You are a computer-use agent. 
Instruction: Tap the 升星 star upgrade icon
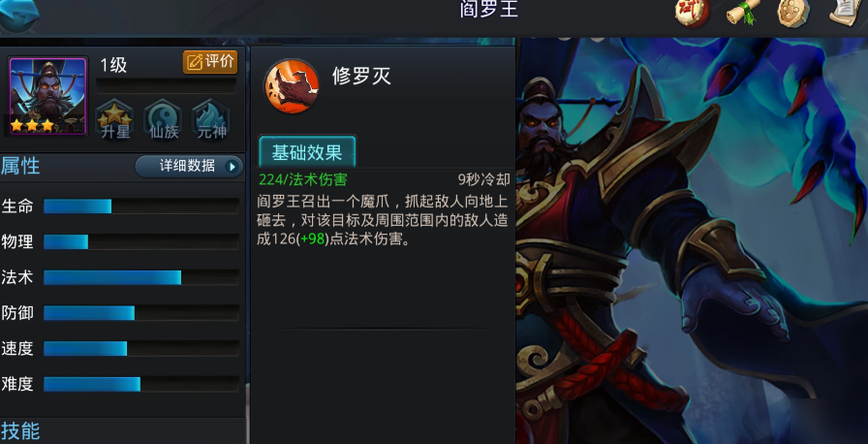(114, 119)
